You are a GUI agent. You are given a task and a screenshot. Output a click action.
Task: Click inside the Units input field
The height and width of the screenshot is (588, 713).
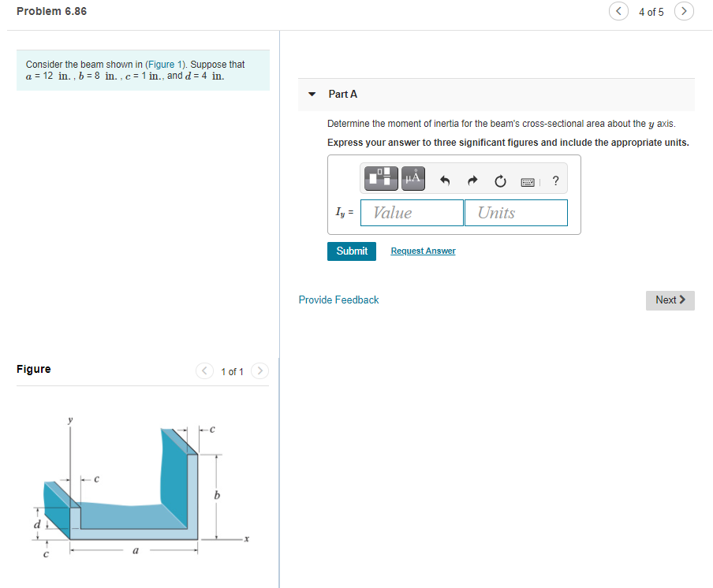coord(516,212)
